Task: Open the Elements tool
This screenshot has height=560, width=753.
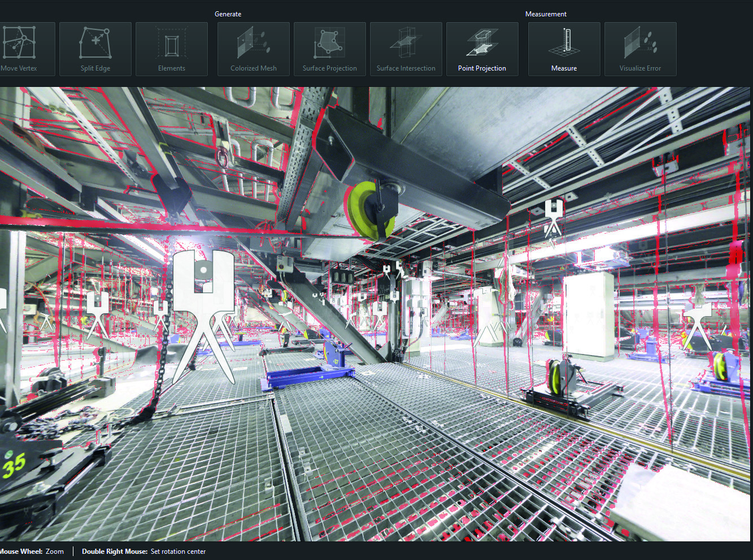Action: tap(171, 49)
